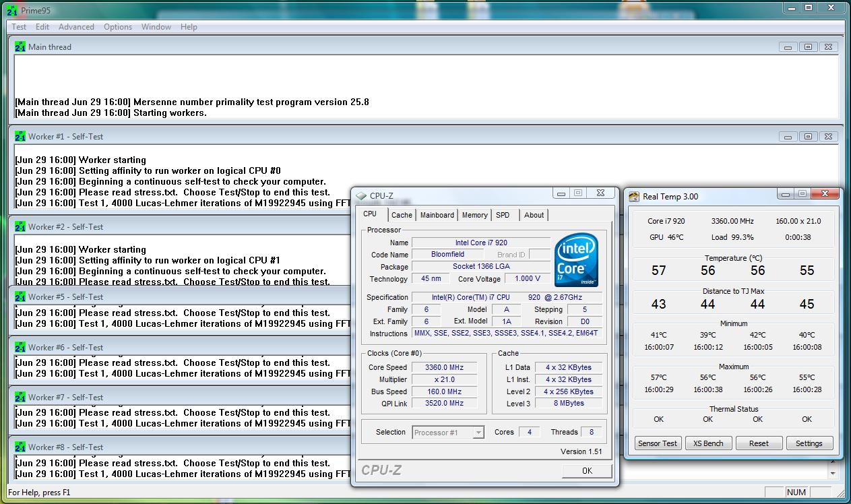Click the maximum timestamp '16:00:38' in Real Temp
The height and width of the screenshot is (504, 851).
(707, 389)
